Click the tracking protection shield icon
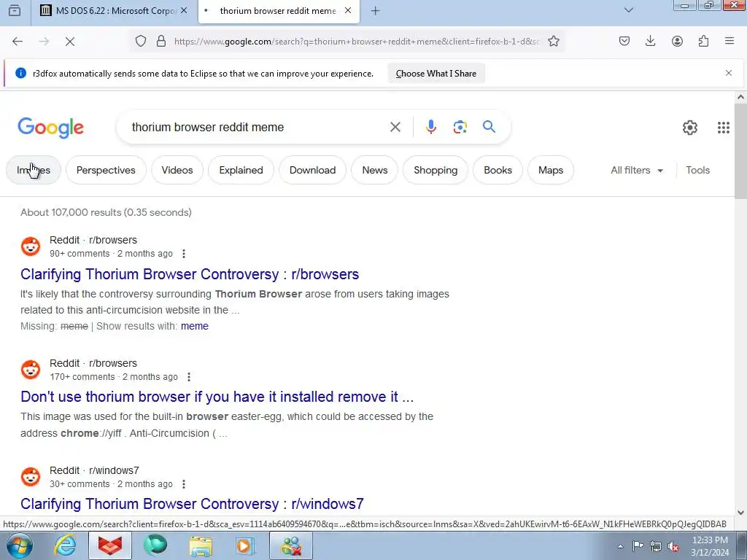This screenshot has width=747, height=560. 141,42
